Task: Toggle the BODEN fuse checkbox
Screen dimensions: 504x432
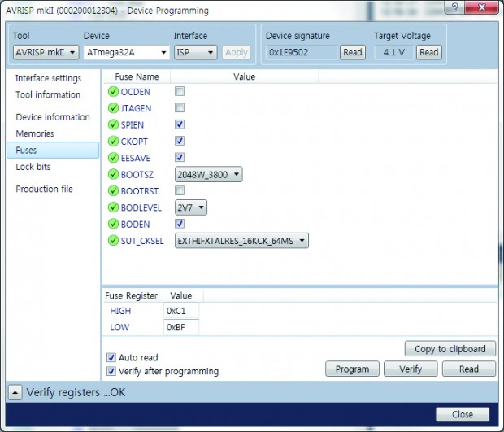Action: click(x=180, y=224)
